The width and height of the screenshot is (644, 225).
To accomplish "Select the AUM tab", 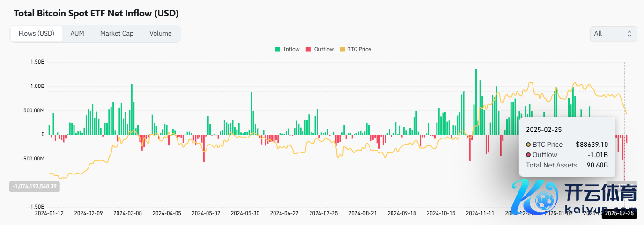I will tap(77, 34).
